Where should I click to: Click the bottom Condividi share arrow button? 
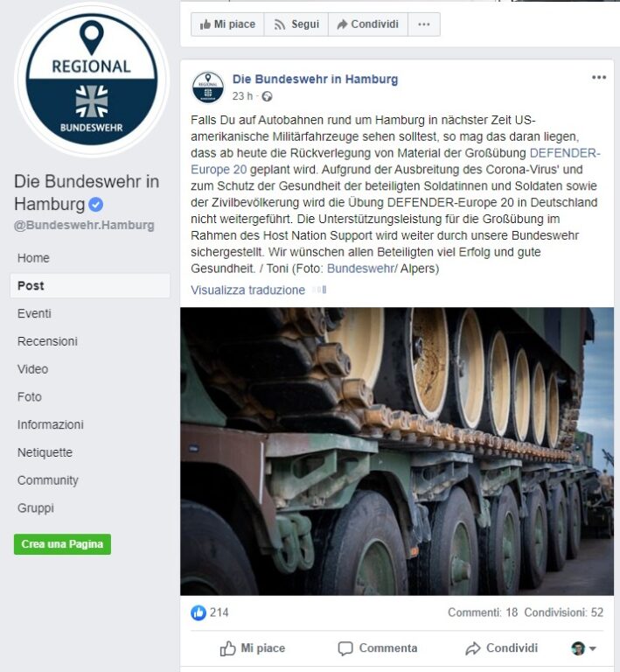(501, 648)
